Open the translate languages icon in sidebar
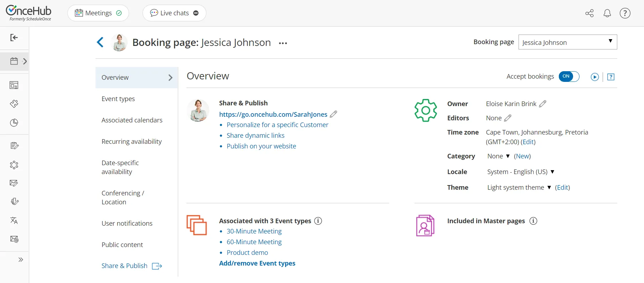The image size is (644, 283). pyautogui.click(x=14, y=220)
